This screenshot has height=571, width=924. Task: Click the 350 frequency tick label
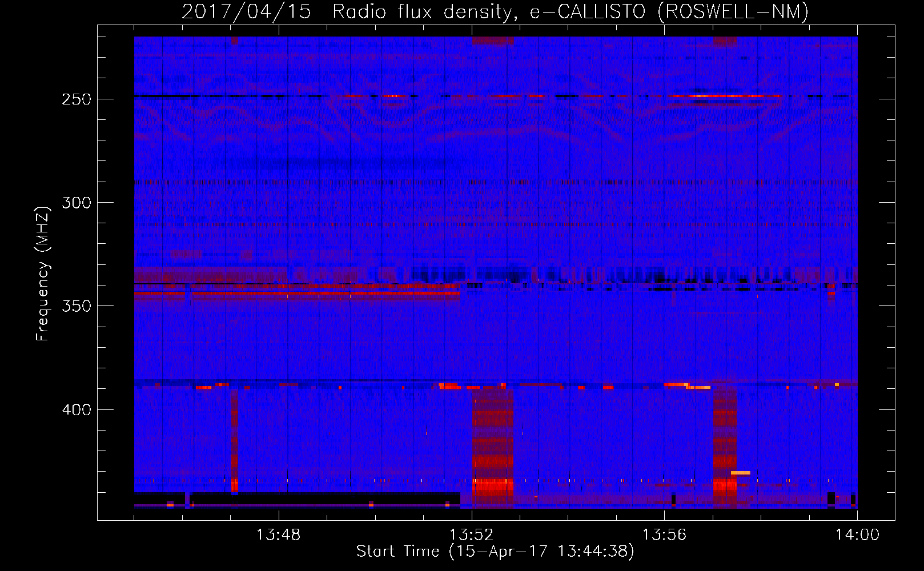click(x=77, y=306)
